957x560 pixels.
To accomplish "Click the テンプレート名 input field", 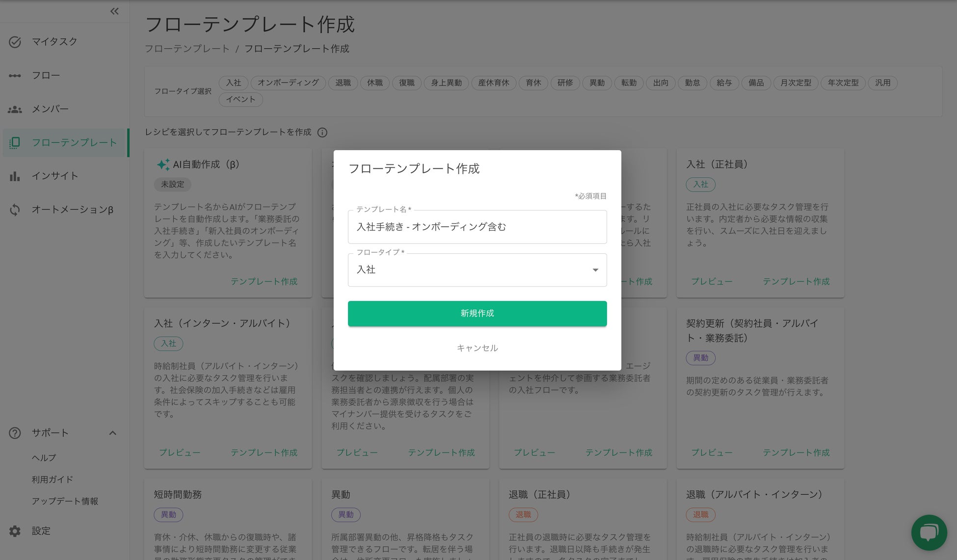I will 477,227.
